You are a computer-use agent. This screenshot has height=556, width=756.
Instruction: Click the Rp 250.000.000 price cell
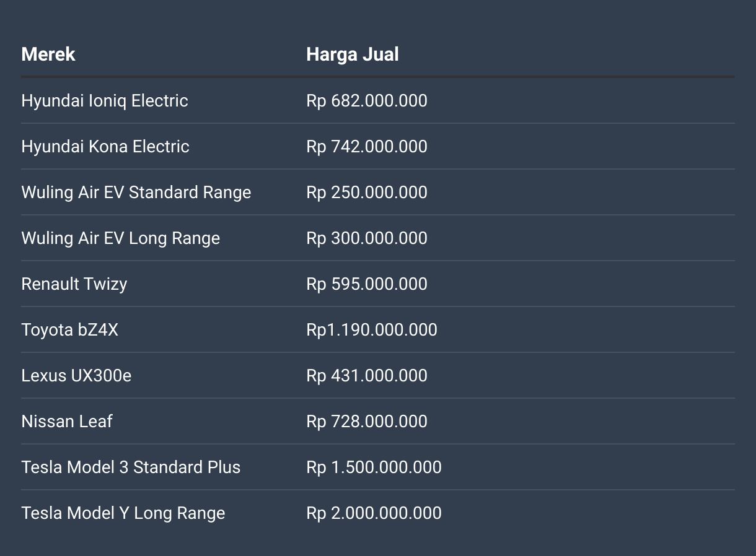pyautogui.click(x=367, y=192)
